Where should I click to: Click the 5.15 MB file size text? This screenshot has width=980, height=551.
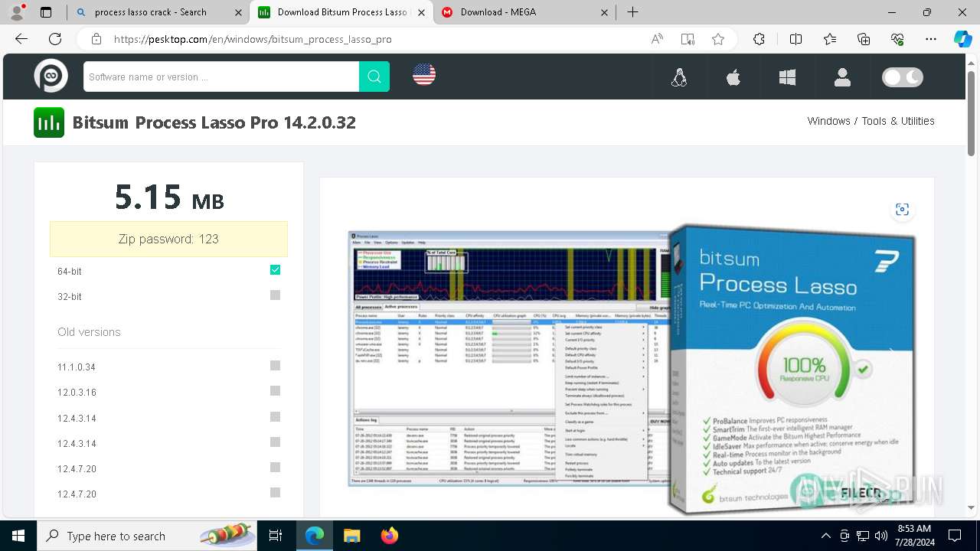coord(169,197)
